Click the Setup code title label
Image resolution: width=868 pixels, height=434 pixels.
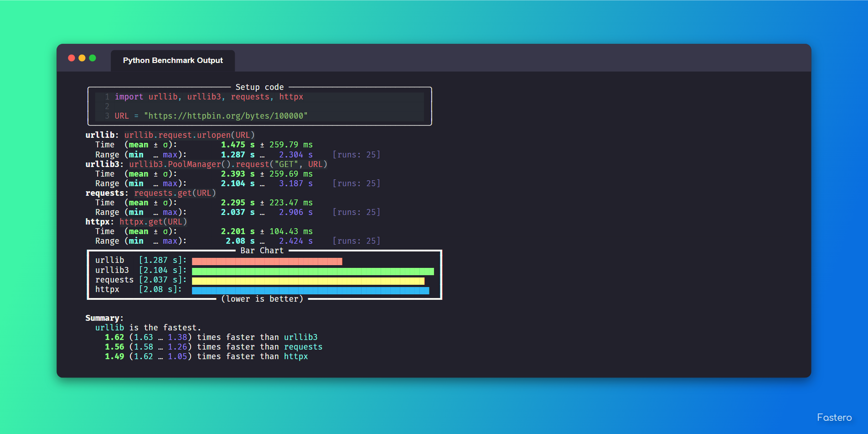259,87
